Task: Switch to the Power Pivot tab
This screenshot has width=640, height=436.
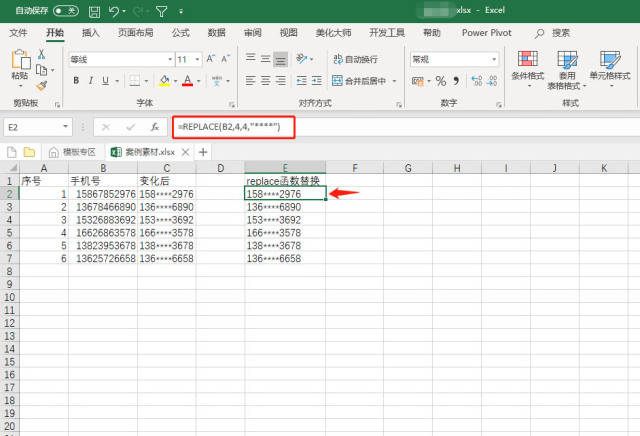Action: click(x=487, y=33)
